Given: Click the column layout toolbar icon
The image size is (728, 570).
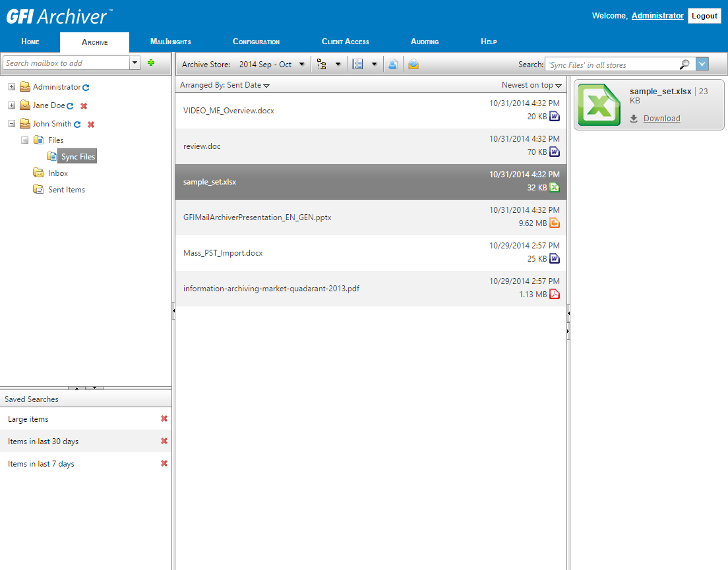Looking at the screenshot, I should (x=357, y=64).
